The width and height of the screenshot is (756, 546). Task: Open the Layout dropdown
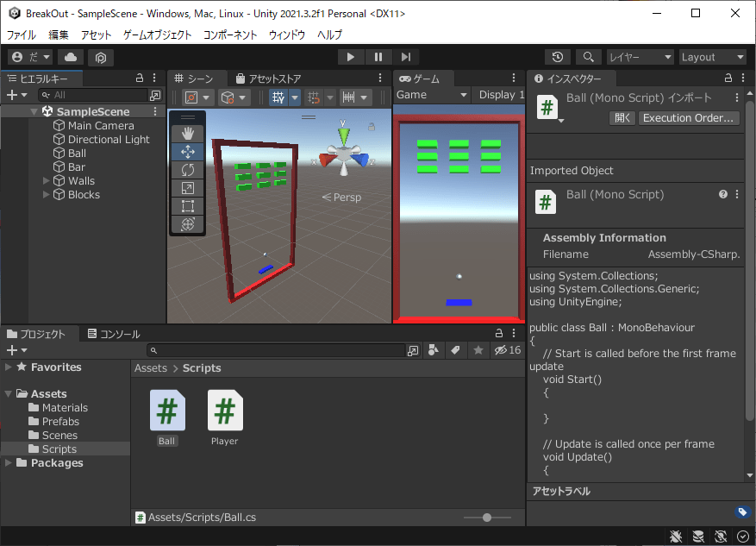(x=713, y=57)
